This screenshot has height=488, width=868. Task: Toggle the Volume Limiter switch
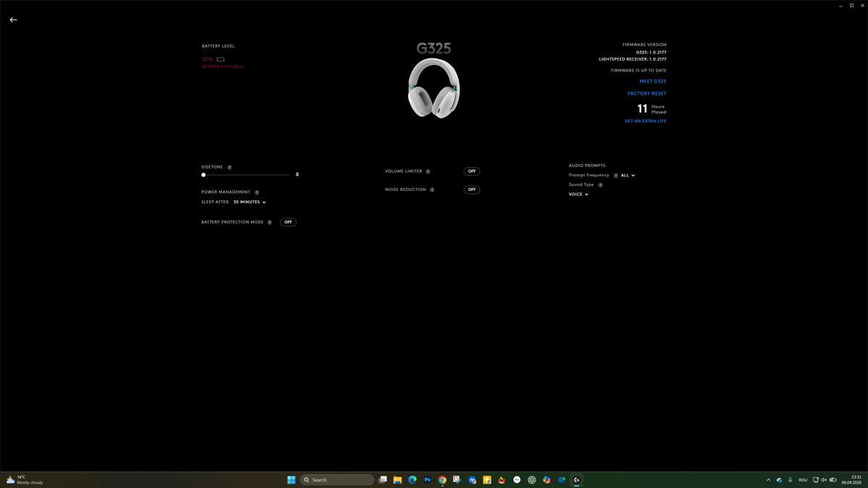pyautogui.click(x=472, y=171)
